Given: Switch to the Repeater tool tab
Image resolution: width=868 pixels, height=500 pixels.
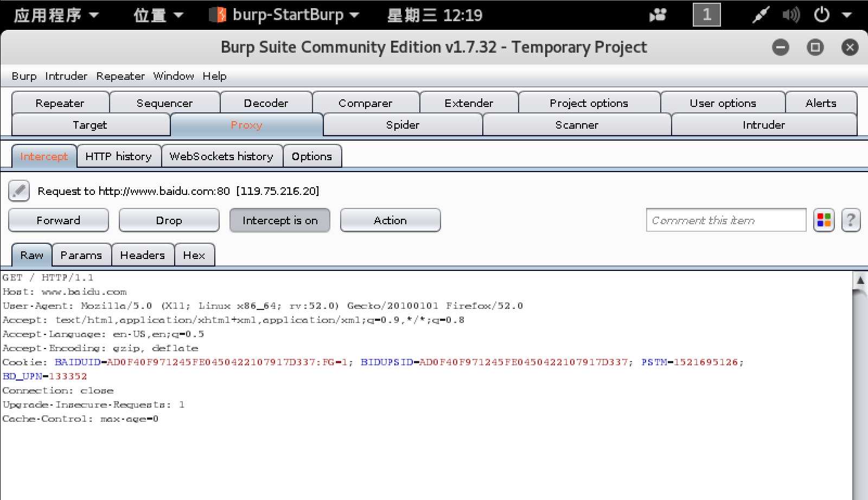Looking at the screenshot, I should click(x=60, y=103).
